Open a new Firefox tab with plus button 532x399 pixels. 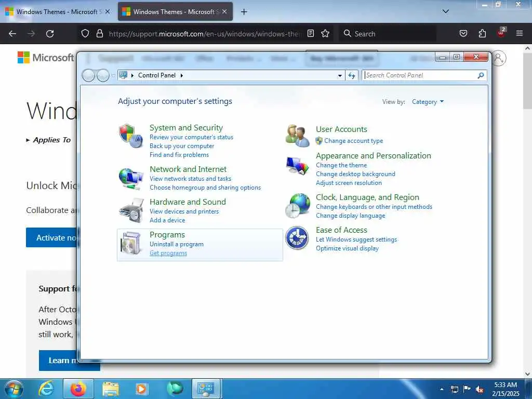point(244,12)
